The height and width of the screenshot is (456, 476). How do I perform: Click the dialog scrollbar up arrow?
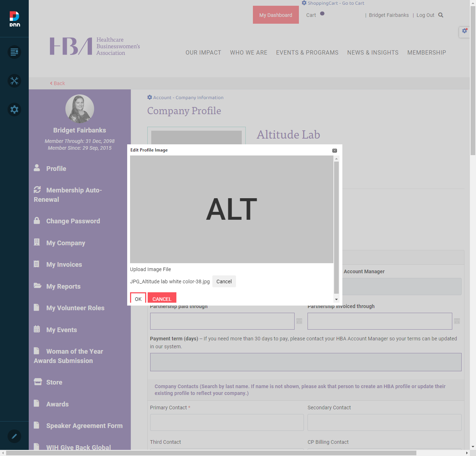tap(336, 158)
